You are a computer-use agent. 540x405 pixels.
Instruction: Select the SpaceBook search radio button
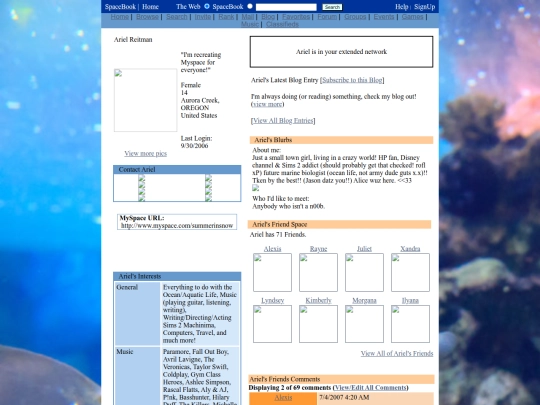[250, 6]
